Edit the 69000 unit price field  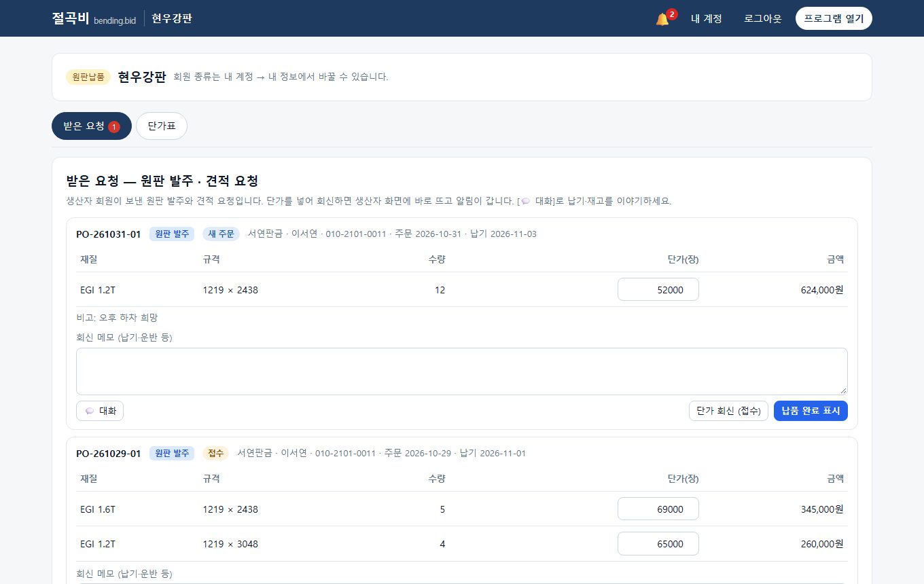658,509
